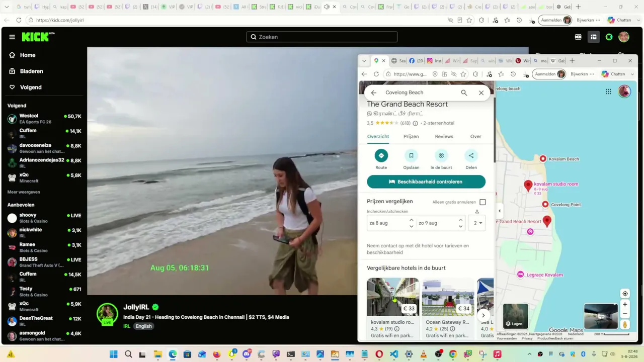Screen dimensions: 644x362
Task: Click Kovalam Beach map marker
Action: (x=543, y=159)
